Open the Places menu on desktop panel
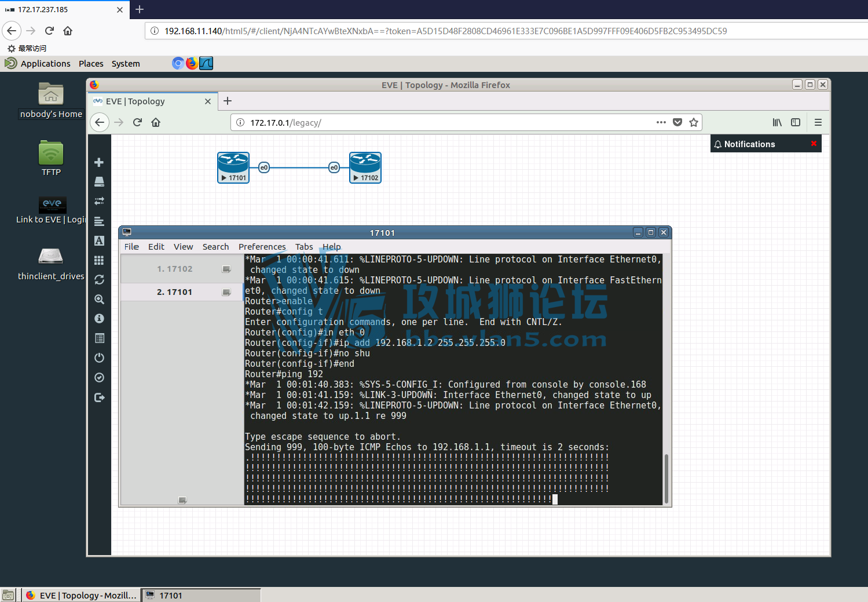868x602 pixels. click(91, 64)
